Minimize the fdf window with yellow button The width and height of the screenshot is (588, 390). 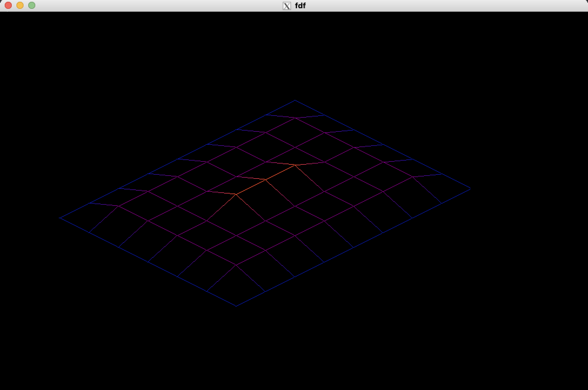click(x=20, y=5)
